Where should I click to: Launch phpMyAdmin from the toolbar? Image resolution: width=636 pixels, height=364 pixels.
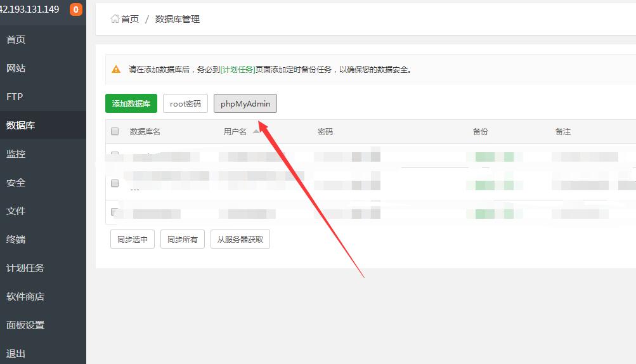[x=245, y=104]
